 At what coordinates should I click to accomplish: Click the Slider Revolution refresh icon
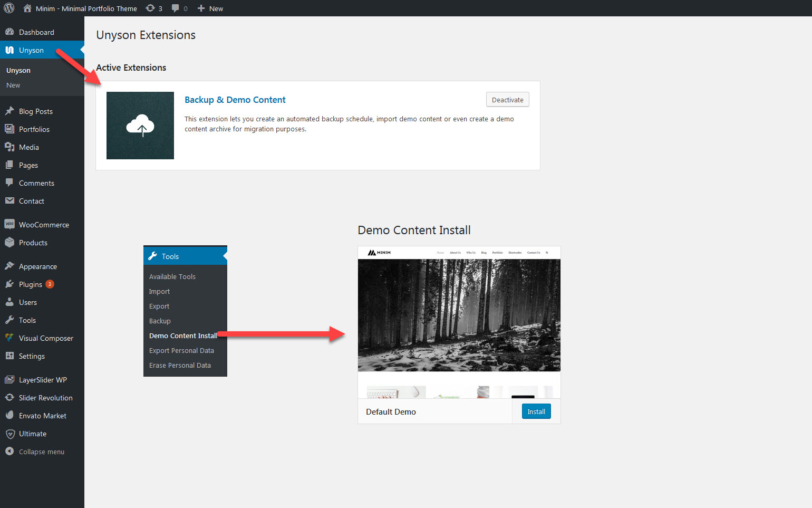click(x=9, y=398)
